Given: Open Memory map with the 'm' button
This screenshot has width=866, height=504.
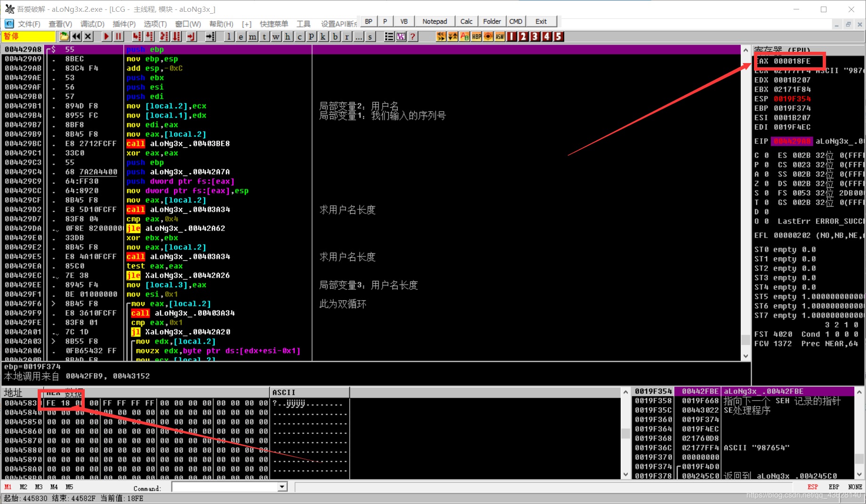Looking at the screenshot, I should tap(252, 37).
